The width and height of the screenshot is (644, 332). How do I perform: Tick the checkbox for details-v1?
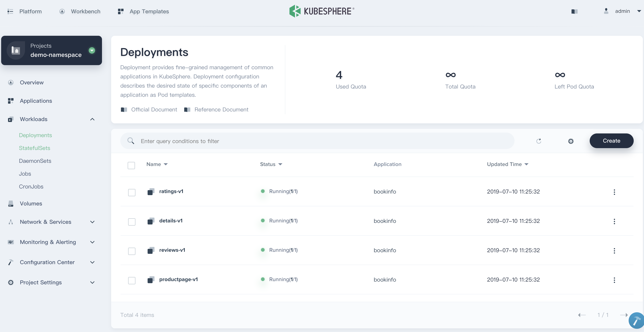pyautogui.click(x=132, y=222)
